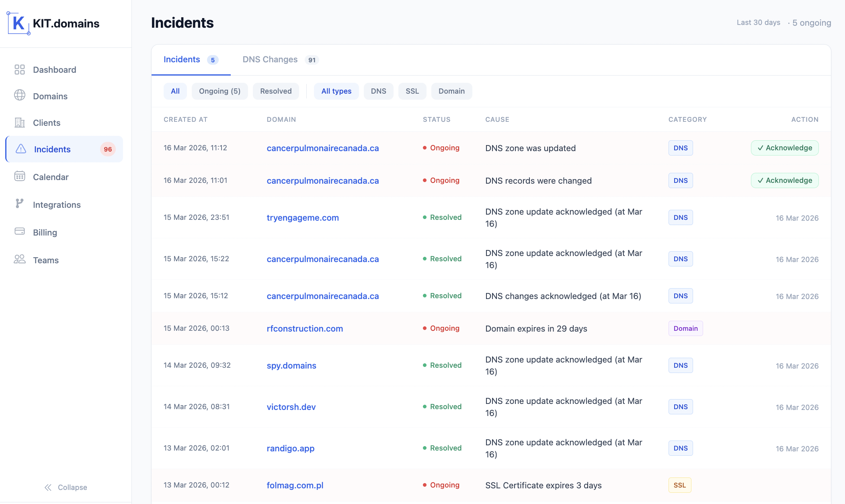Click the Domain category tag for rfconstruction.com
This screenshot has width=845, height=504.
point(685,328)
